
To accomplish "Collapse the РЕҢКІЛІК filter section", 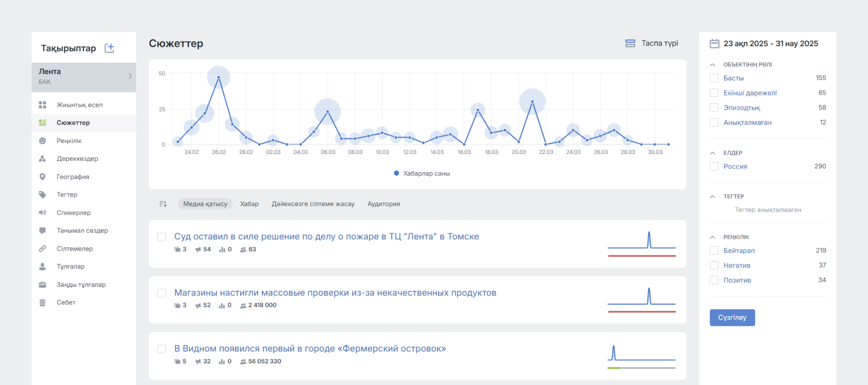I will [x=712, y=237].
